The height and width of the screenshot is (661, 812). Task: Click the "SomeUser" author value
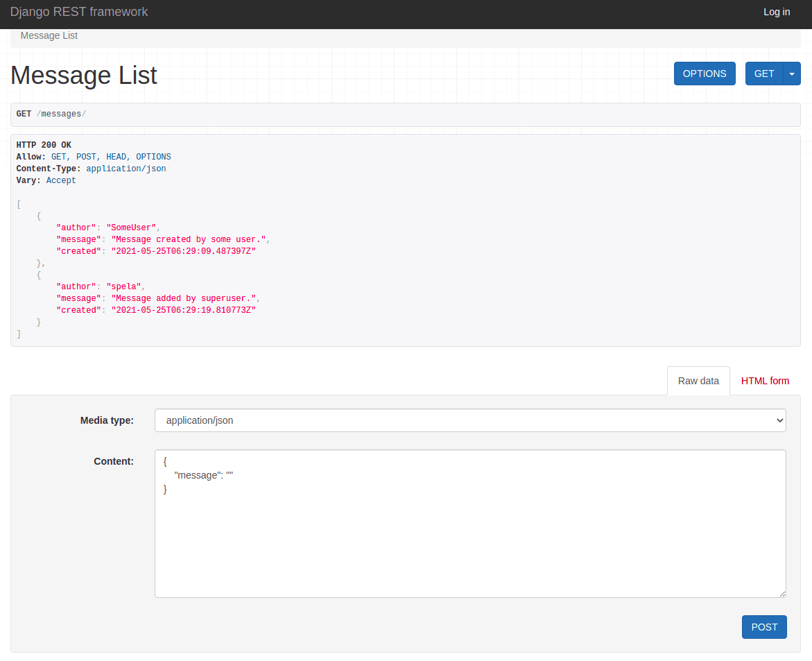pos(131,228)
